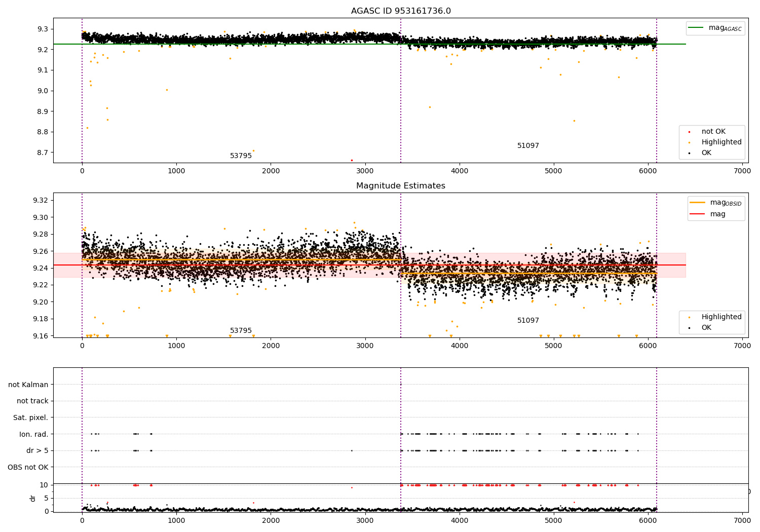The image size is (760, 532).
Task: Click the '9.28' y-tick of Magnitude Estimates plot
Action: 40,234
